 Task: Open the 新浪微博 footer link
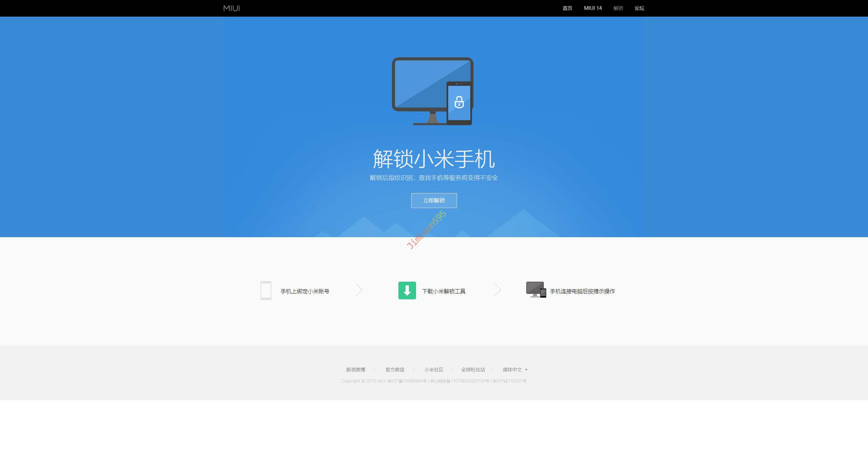click(x=356, y=370)
